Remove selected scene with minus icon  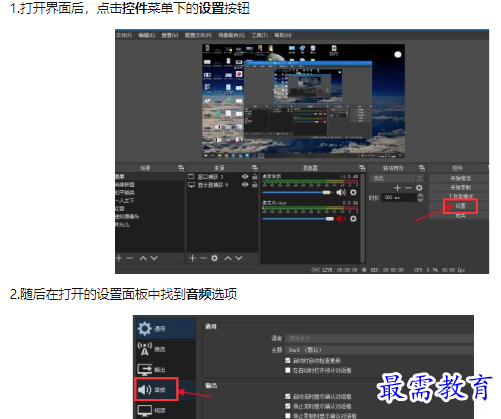130,258
